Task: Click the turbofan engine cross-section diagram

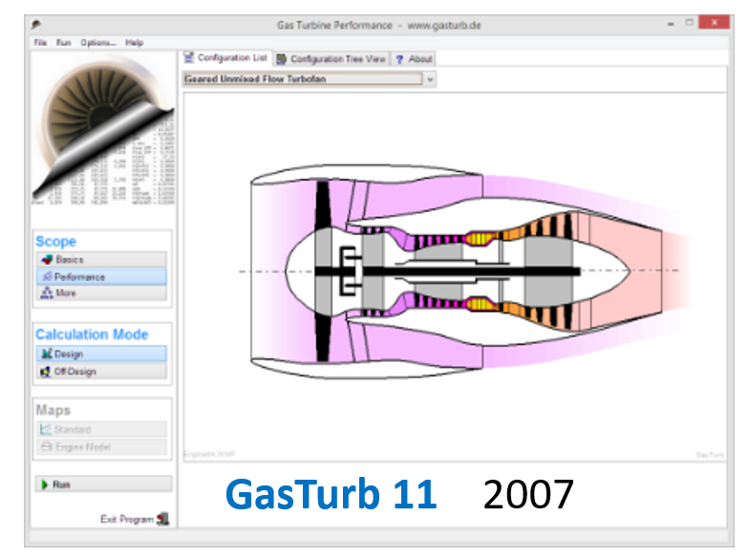Action: tap(466, 271)
